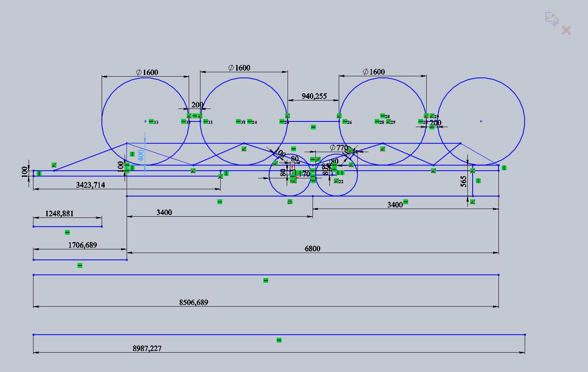Select the 8987,227 dimension
Image resolution: width=588 pixels, height=372 pixels.
click(x=147, y=348)
